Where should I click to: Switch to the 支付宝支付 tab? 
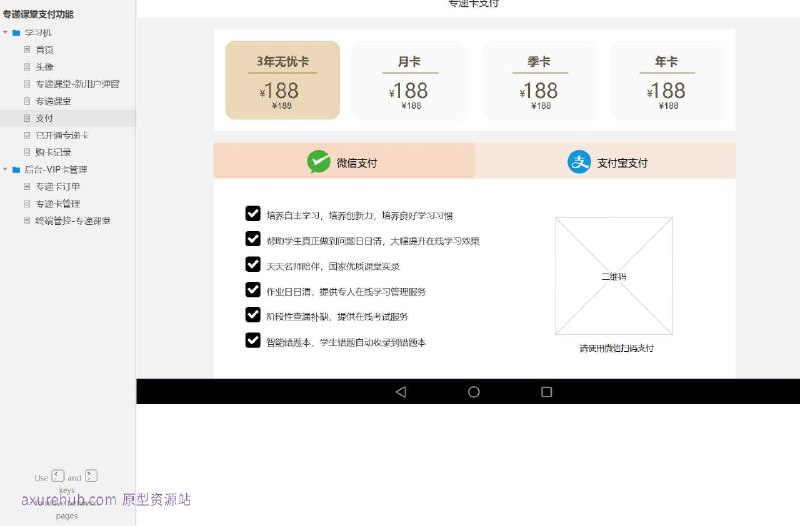click(x=605, y=161)
